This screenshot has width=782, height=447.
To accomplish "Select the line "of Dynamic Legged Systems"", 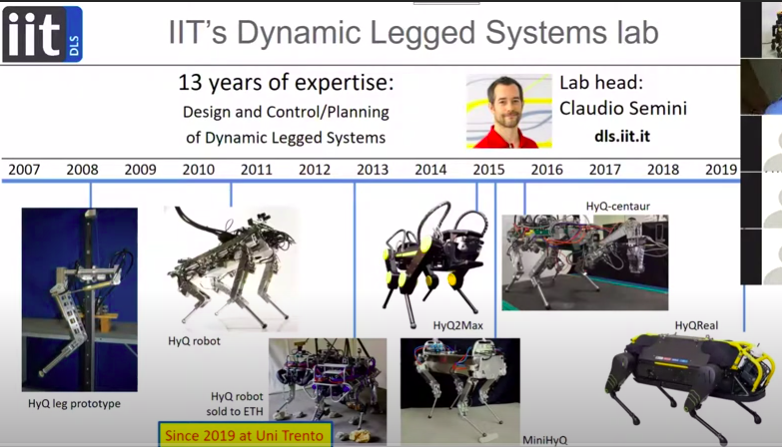I will point(286,137).
